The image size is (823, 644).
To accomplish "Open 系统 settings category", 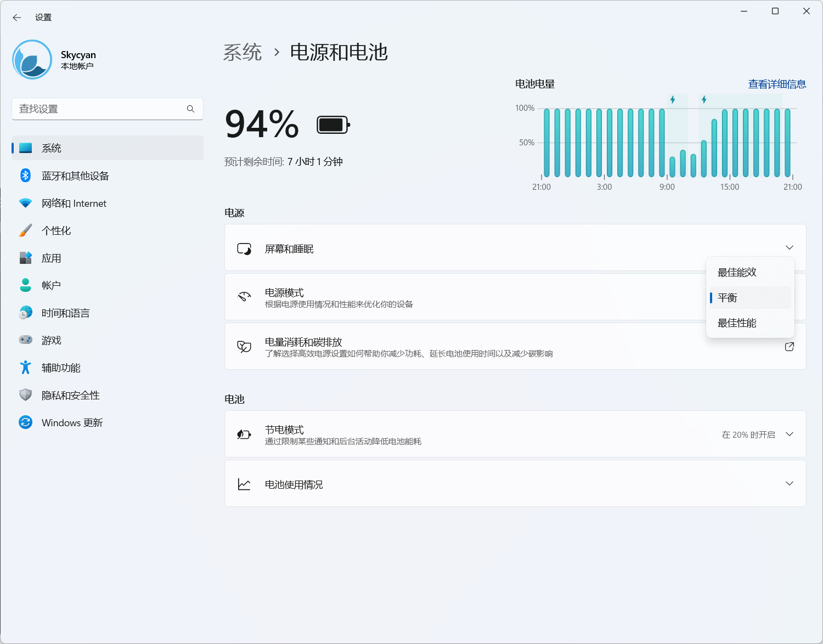I will pyautogui.click(x=108, y=148).
